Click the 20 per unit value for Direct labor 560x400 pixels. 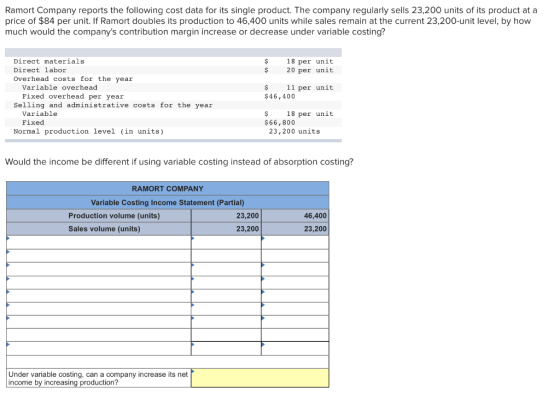pyautogui.click(x=309, y=70)
